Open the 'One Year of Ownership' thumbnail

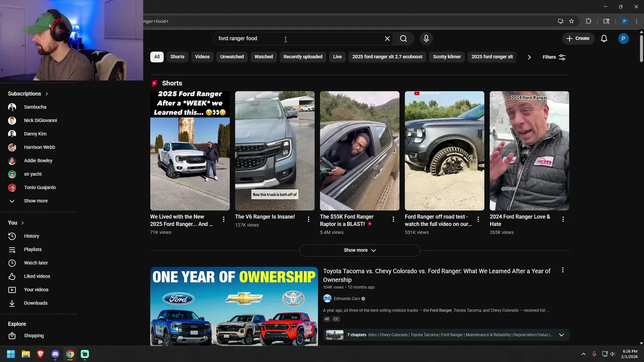pos(234,306)
